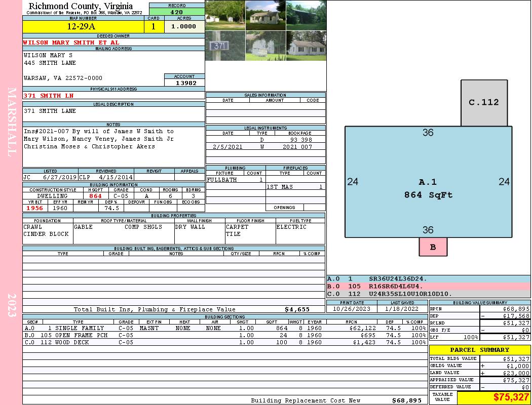Select the B.0 Open Frame Pch building row
The height and width of the screenshot is (405, 532).
click(224, 335)
